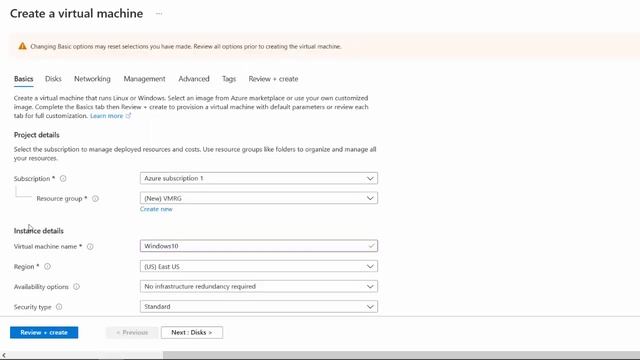Switch to the Advanced tab

click(x=194, y=79)
